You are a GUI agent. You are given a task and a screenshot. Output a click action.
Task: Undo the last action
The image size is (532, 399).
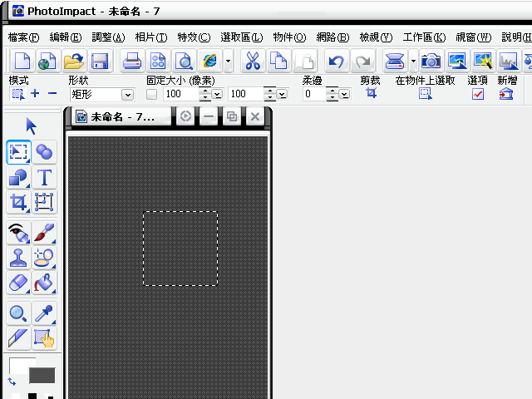[x=337, y=62]
